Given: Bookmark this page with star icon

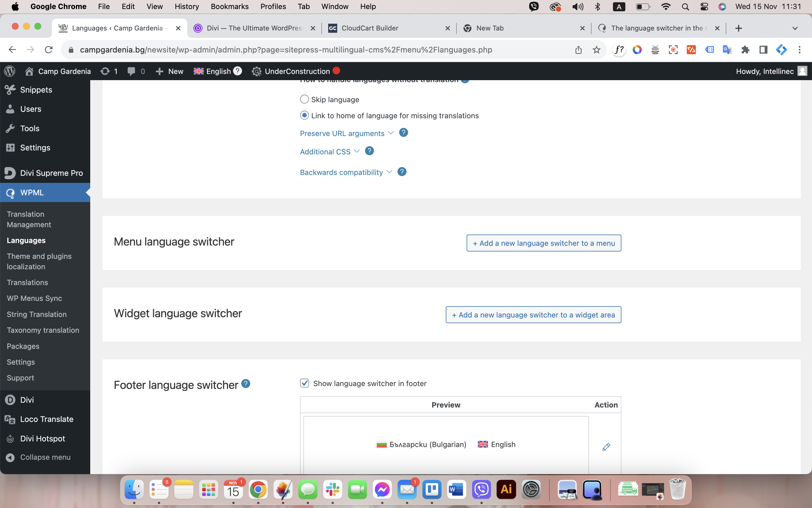Looking at the screenshot, I should [596, 50].
